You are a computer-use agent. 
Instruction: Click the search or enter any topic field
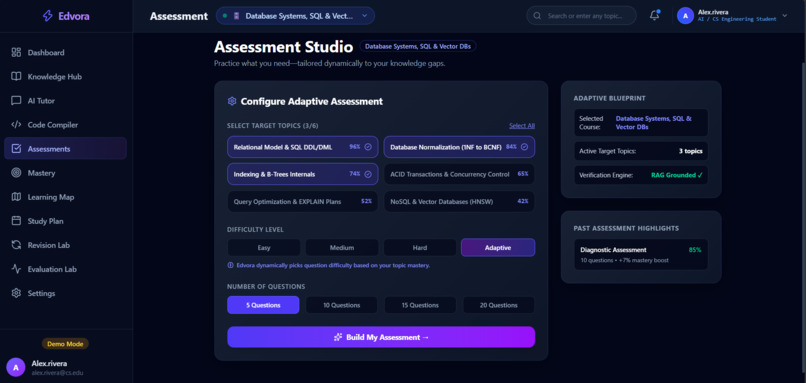[581, 16]
